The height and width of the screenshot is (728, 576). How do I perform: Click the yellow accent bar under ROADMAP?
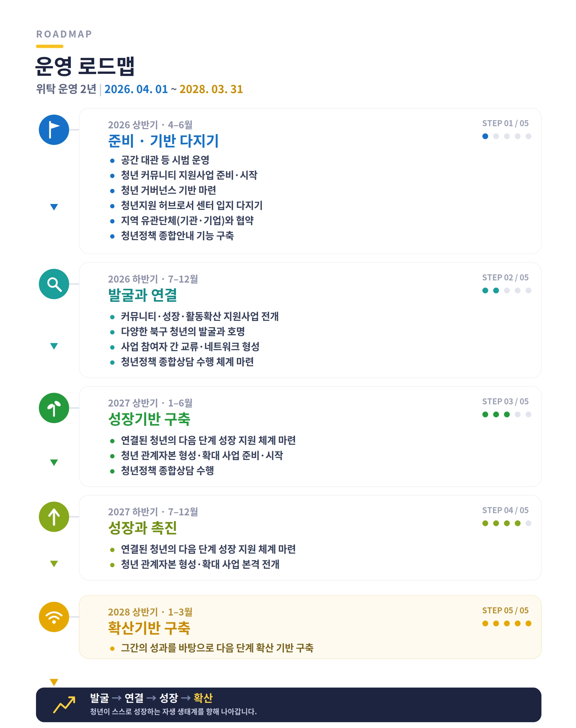pyautogui.click(x=49, y=46)
